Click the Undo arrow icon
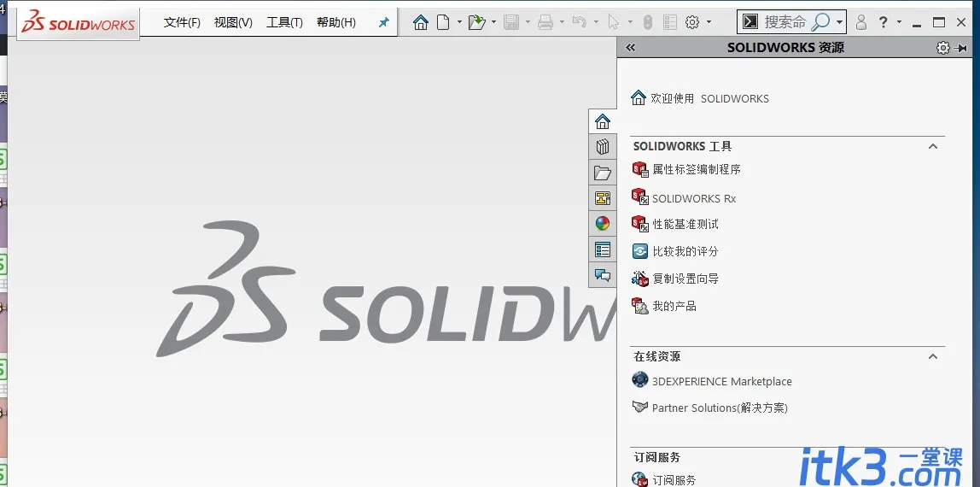 pyautogui.click(x=580, y=22)
